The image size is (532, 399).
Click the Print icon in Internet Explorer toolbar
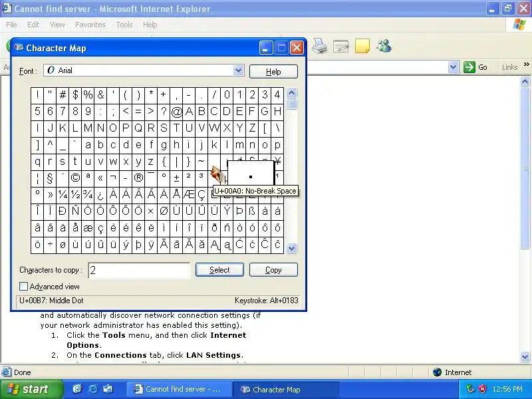[319, 47]
